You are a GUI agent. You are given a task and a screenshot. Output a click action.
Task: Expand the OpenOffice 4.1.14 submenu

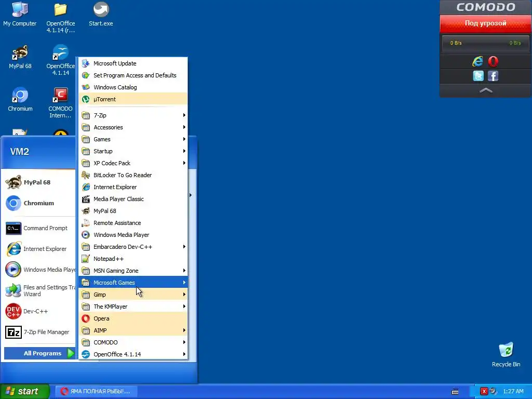point(133,354)
